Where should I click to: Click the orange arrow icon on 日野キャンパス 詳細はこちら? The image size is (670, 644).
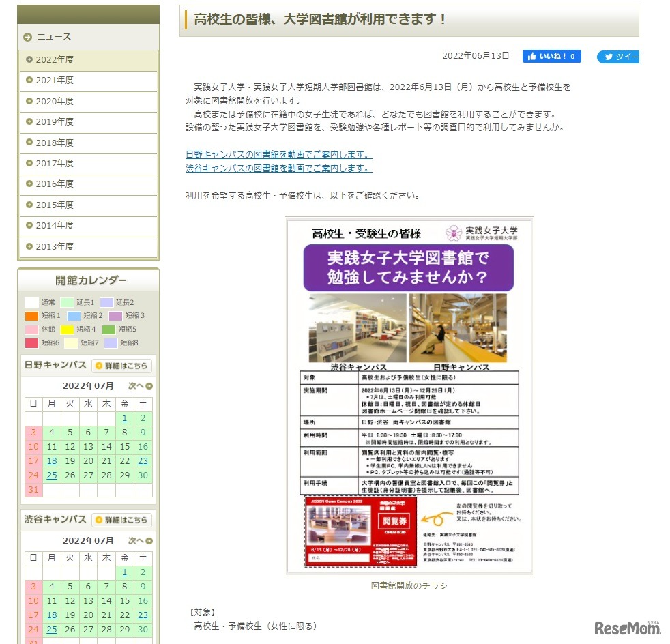point(99,366)
